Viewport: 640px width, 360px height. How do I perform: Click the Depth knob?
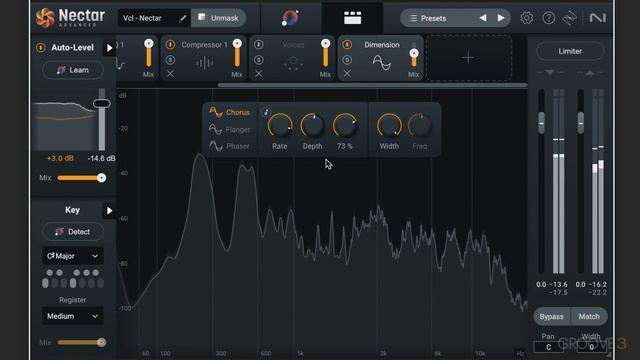312,126
